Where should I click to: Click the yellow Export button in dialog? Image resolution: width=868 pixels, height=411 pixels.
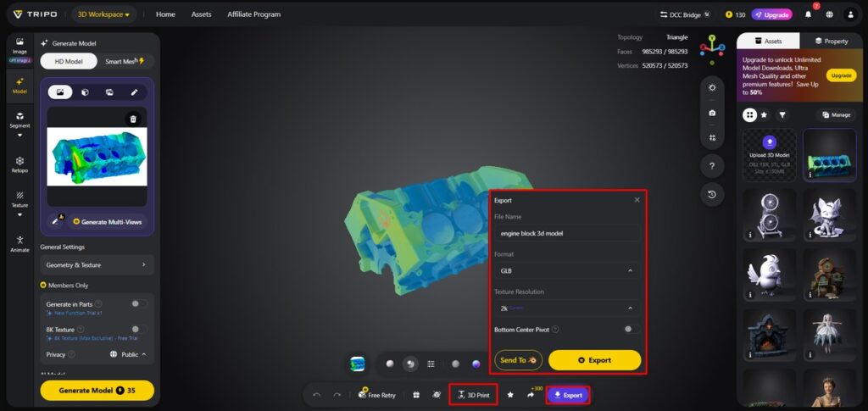point(594,360)
